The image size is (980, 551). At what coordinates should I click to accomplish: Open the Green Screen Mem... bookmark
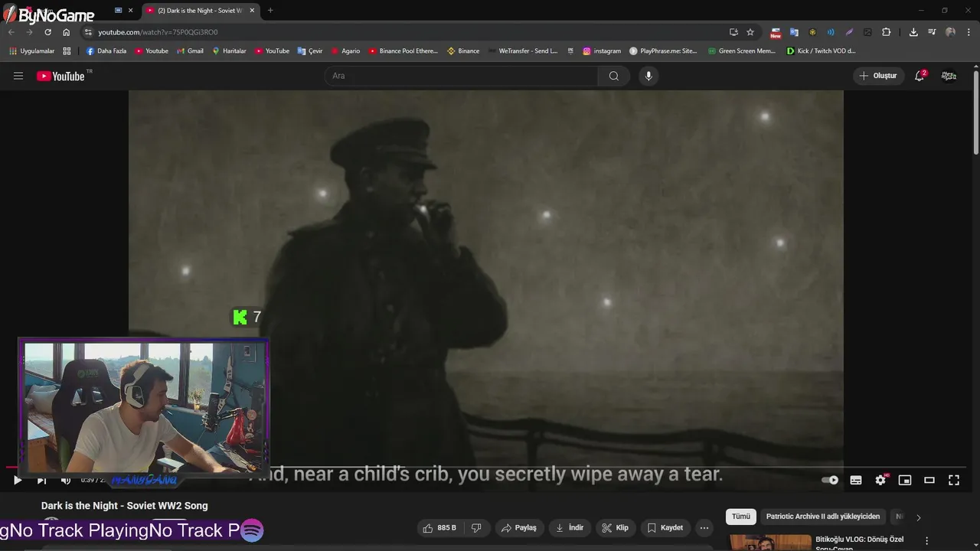741,51
